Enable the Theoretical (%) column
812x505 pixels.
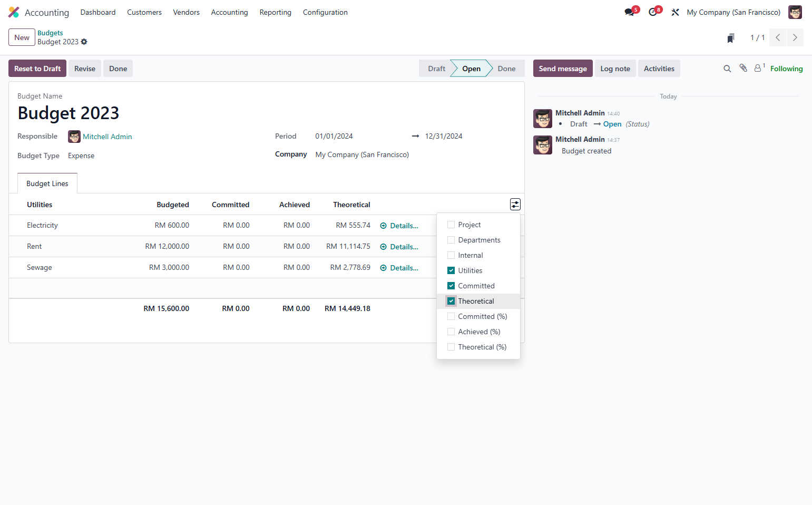(451, 347)
